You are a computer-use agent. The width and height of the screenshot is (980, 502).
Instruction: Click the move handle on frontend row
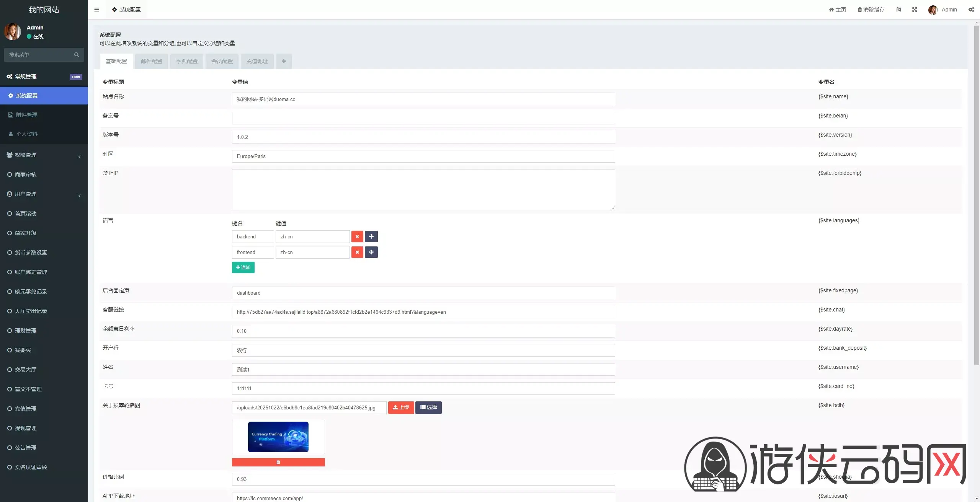(x=371, y=252)
